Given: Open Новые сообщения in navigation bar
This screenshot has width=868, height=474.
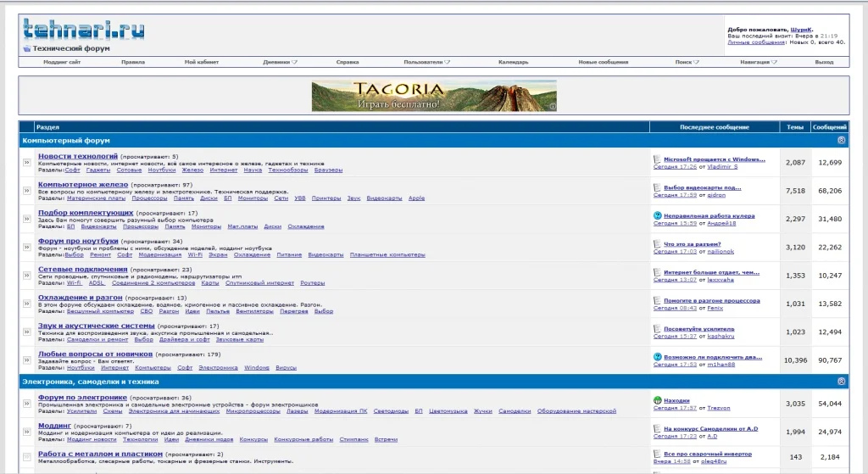Looking at the screenshot, I should coord(604,62).
